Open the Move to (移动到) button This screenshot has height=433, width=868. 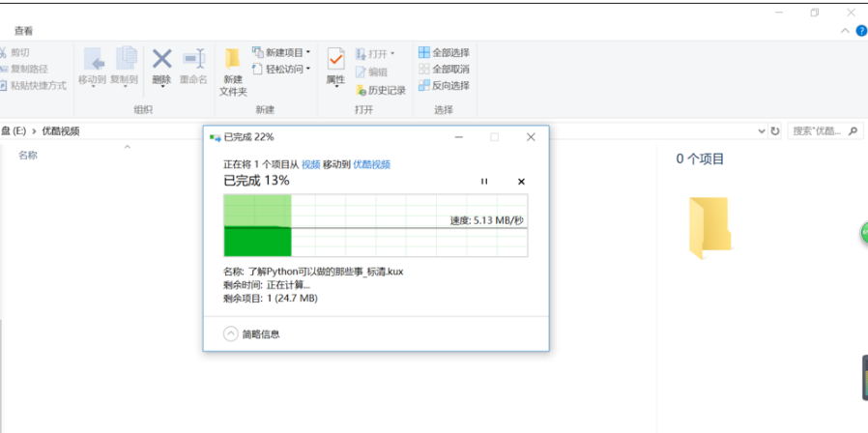pos(92,67)
